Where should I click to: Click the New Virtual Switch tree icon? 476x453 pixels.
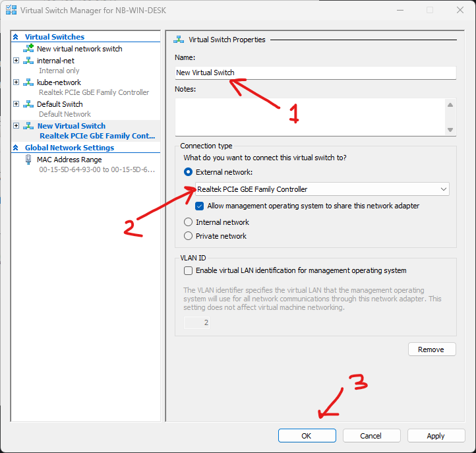[x=28, y=126]
